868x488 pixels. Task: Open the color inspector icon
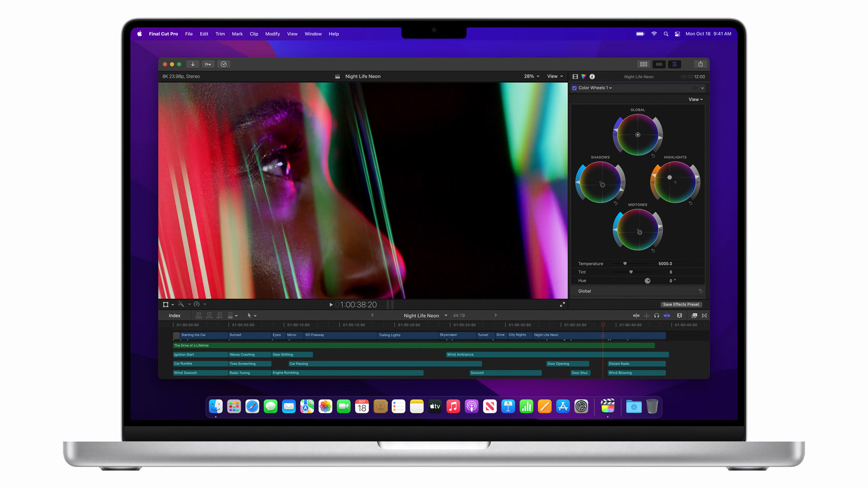(584, 77)
